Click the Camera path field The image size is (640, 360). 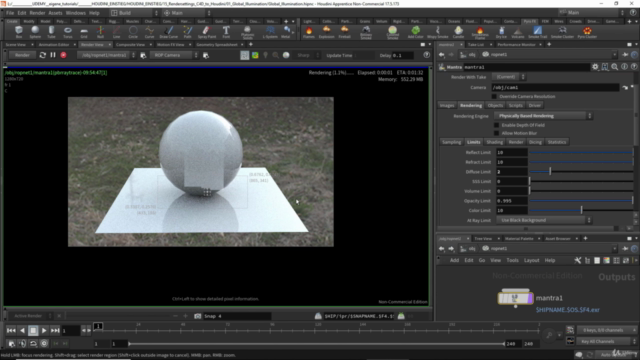555,87
